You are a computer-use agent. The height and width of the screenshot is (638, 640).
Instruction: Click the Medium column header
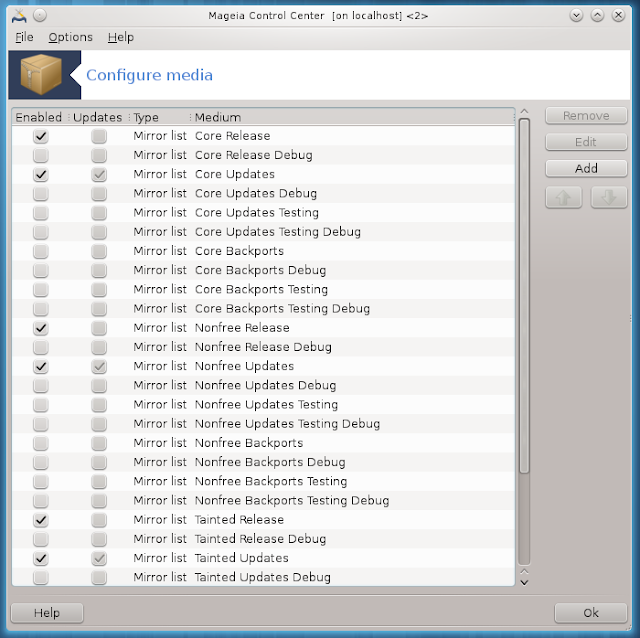(x=352, y=117)
